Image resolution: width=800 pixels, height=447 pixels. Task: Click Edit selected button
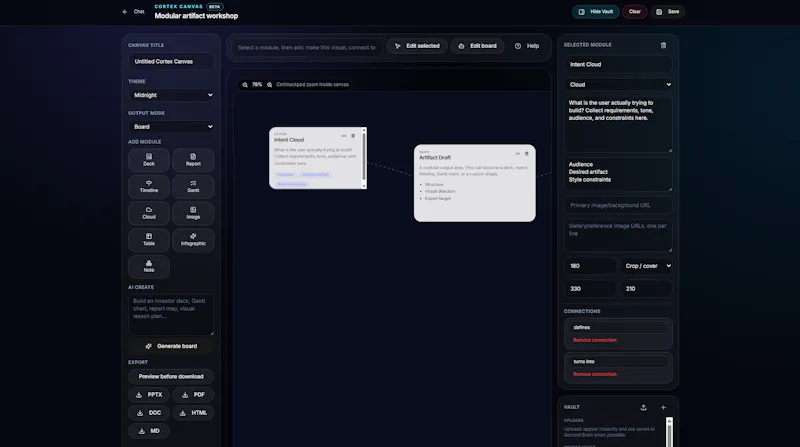(417, 46)
